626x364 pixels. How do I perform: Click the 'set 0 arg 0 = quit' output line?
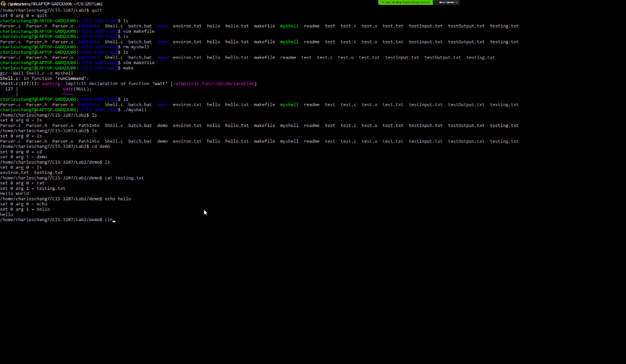tap(24, 15)
